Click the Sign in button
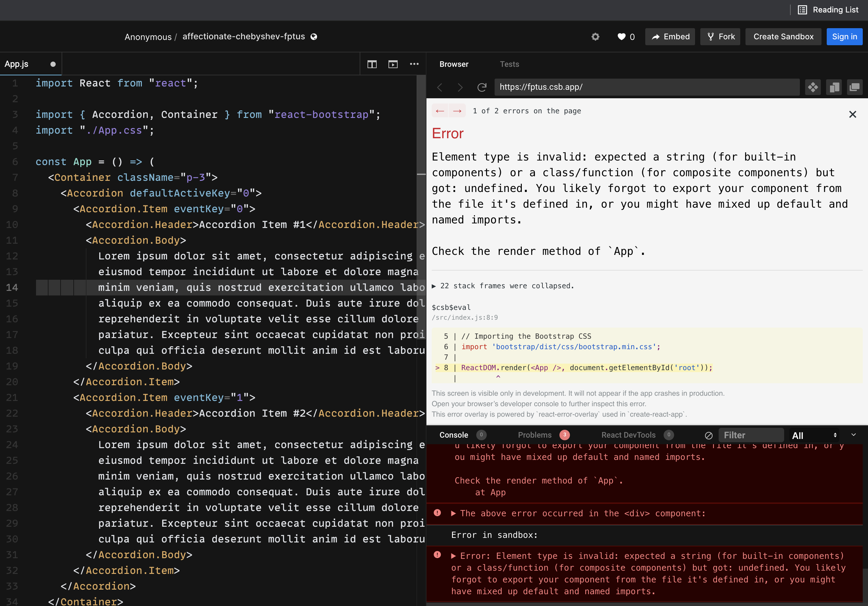Viewport: 868px width, 606px height. click(x=844, y=37)
